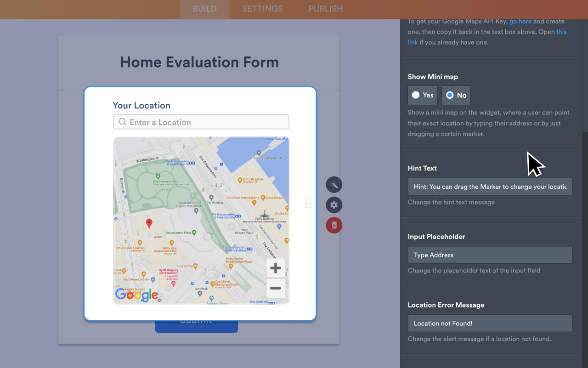This screenshot has width=588, height=368.
Task: Click the Google logo on the map
Action: [x=136, y=295]
